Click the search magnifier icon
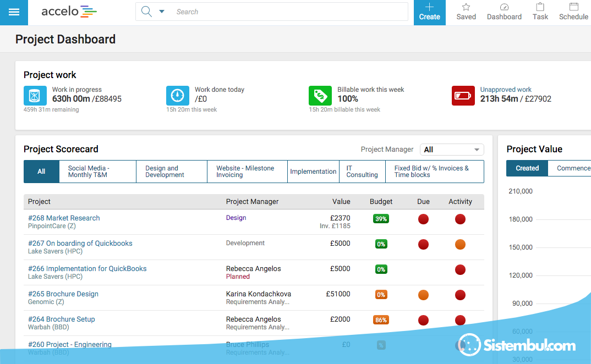 146,12
